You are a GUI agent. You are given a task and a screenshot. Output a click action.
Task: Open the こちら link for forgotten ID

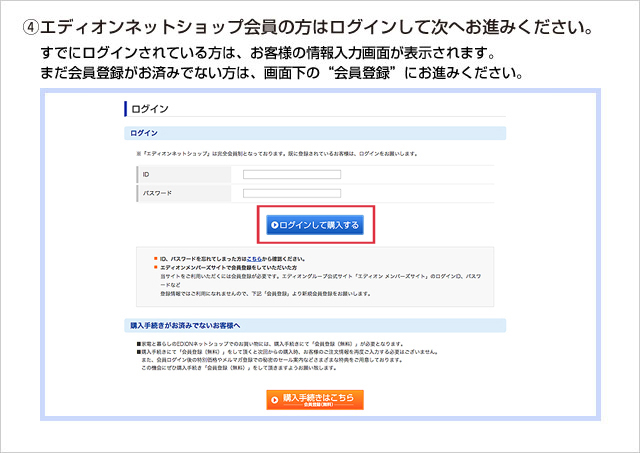point(254,259)
